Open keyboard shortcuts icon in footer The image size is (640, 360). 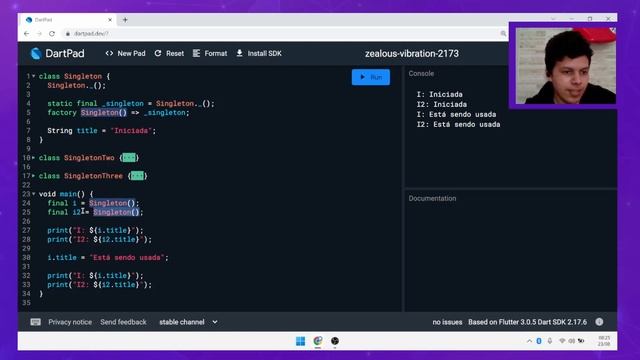click(x=36, y=322)
